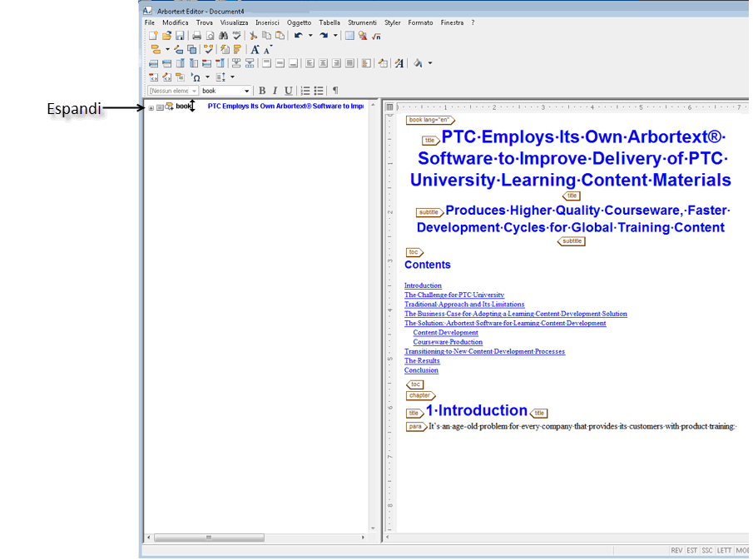This screenshot has height=560, width=753.
Task: Open print preview icon
Action: tap(211, 36)
